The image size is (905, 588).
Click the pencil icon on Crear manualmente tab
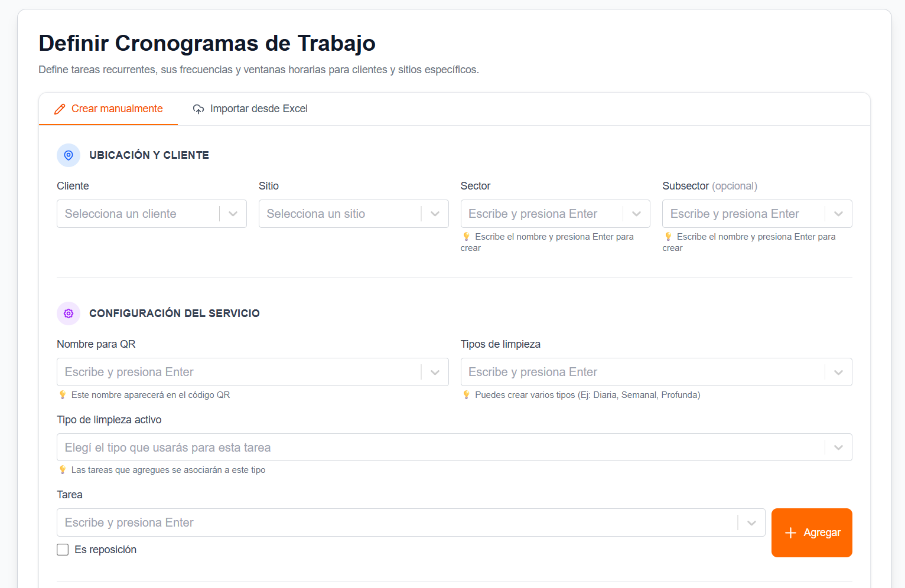tap(60, 109)
